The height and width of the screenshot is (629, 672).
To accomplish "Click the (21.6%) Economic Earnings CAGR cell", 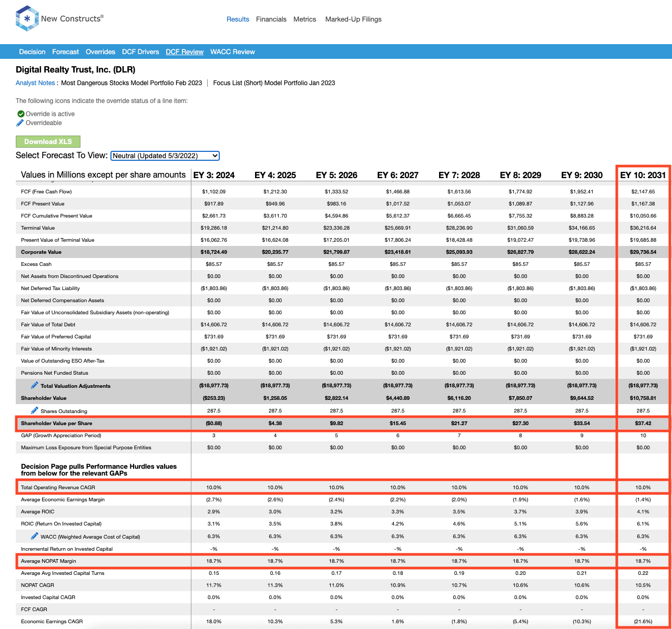I will pyautogui.click(x=643, y=622).
